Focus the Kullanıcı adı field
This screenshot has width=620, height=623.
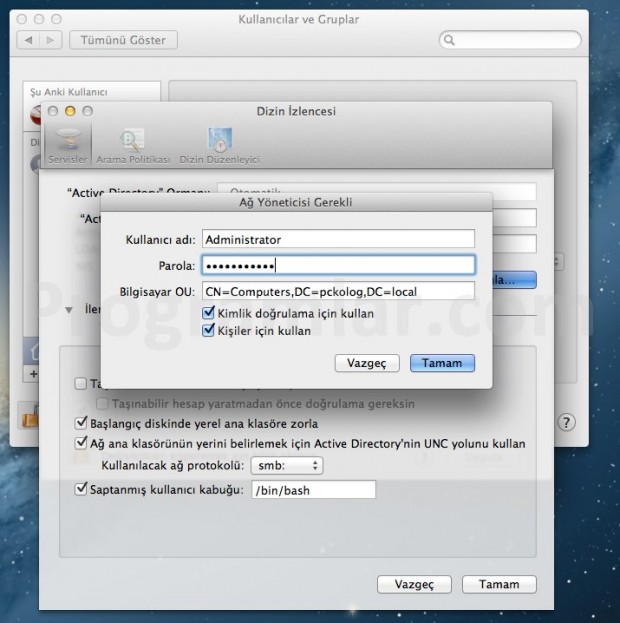tap(338, 239)
